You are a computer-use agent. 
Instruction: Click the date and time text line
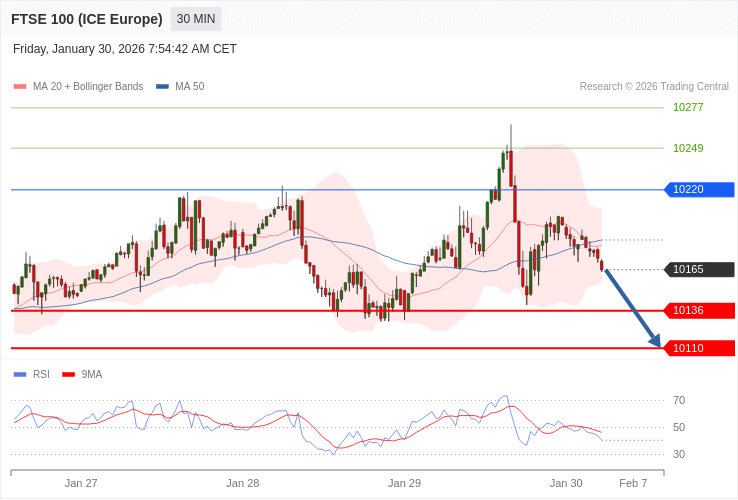(125, 49)
